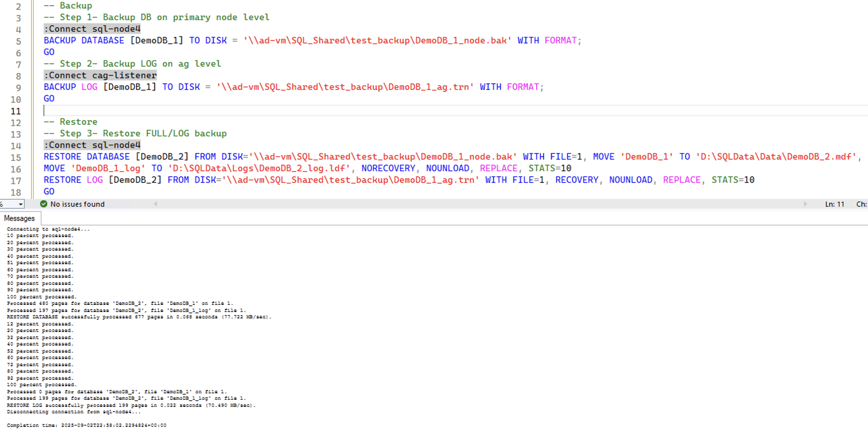Click the 'Ln: 11' line indicator

(x=834, y=204)
